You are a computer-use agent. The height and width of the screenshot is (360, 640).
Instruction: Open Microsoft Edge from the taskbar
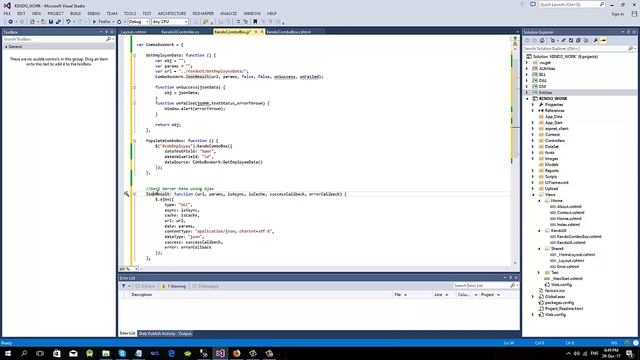tap(171, 353)
